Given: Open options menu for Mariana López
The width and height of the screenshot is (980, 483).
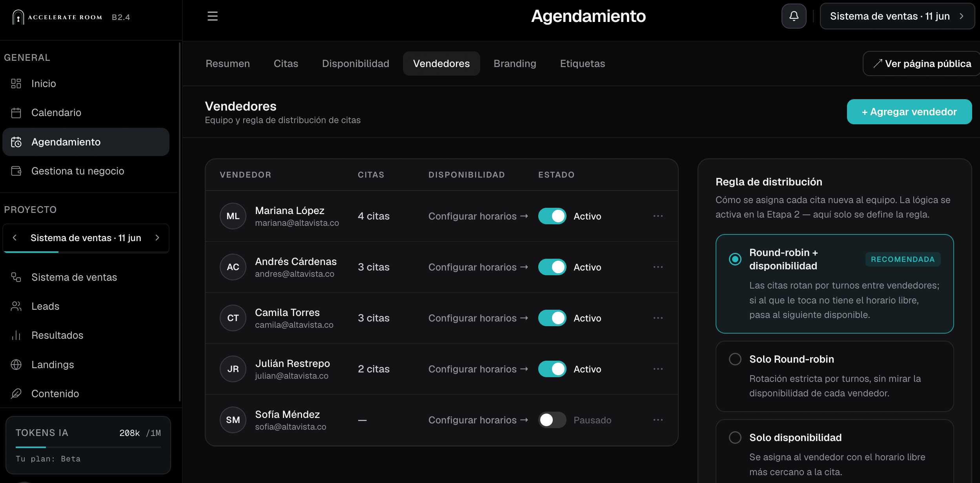Looking at the screenshot, I should (658, 216).
